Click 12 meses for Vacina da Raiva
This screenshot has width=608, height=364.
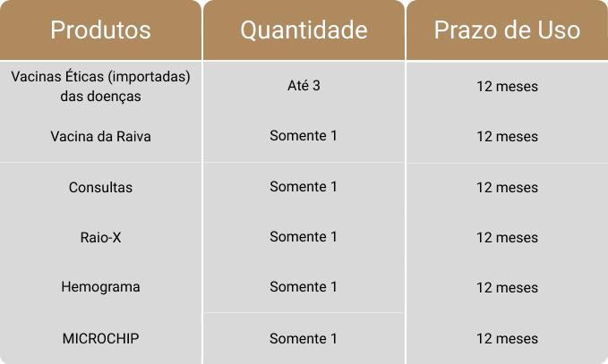tap(507, 137)
